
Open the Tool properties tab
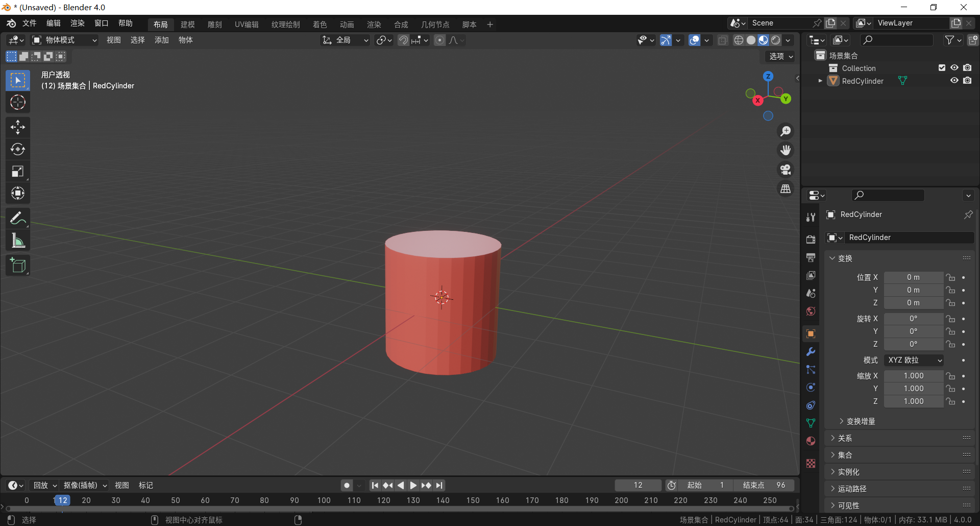[811, 217]
